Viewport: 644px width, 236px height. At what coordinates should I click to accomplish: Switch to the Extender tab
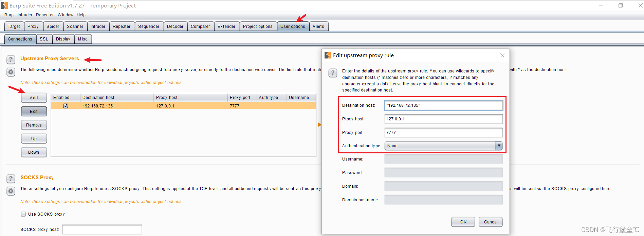point(226,27)
